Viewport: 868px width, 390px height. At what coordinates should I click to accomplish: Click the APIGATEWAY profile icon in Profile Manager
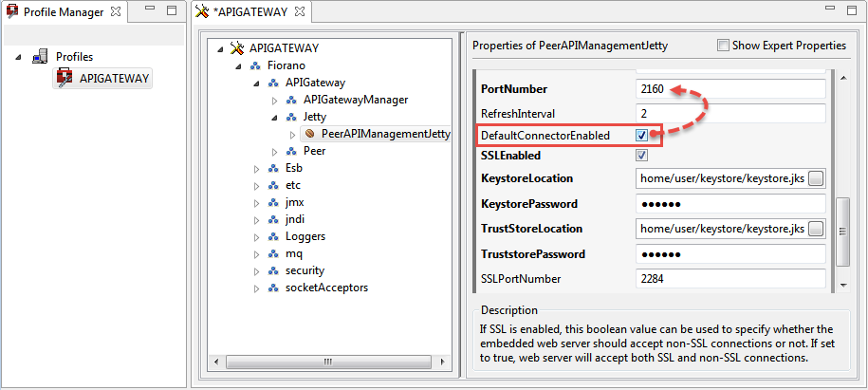click(65, 79)
